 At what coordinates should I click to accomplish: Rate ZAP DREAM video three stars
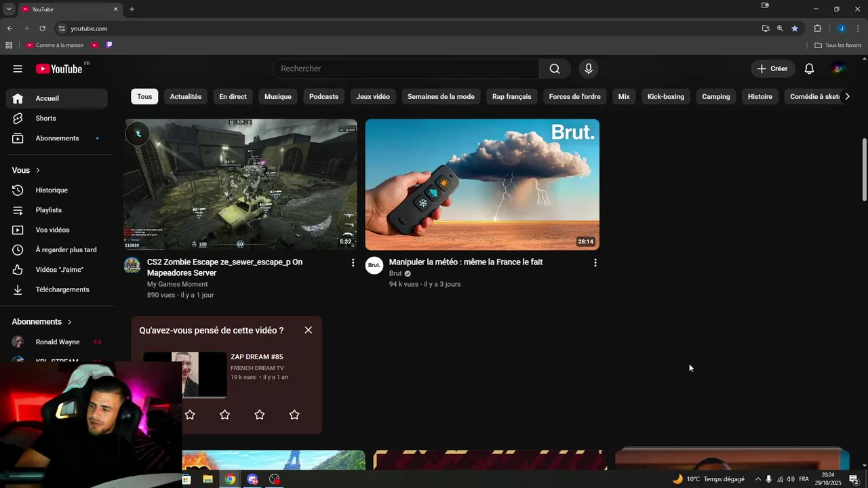(x=224, y=414)
